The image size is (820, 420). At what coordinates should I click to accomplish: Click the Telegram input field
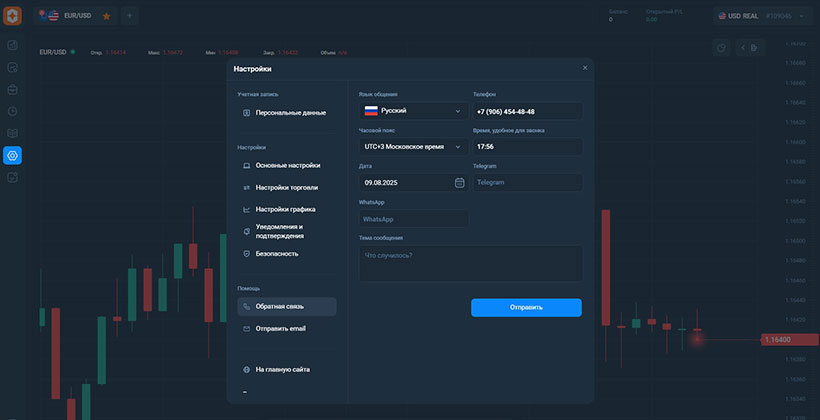[528, 183]
